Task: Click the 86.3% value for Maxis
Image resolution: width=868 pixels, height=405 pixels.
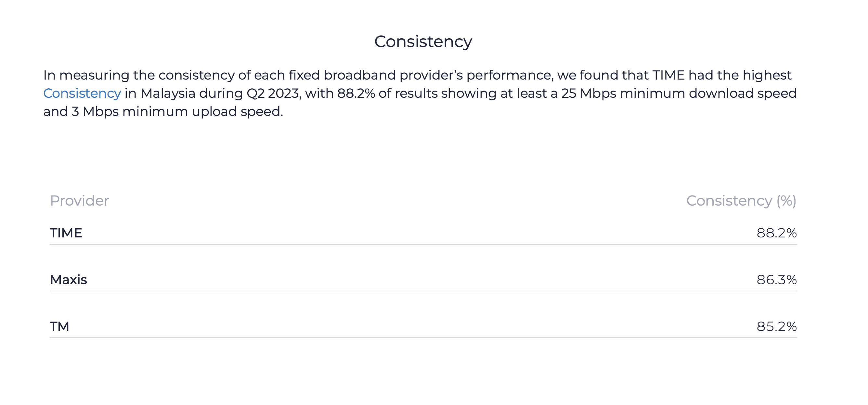Action: pyautogui.click(x=776, y=280)
